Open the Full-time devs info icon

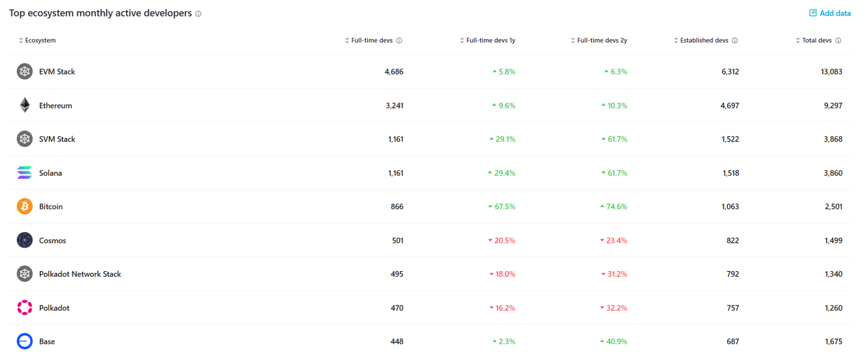[399, 40]
